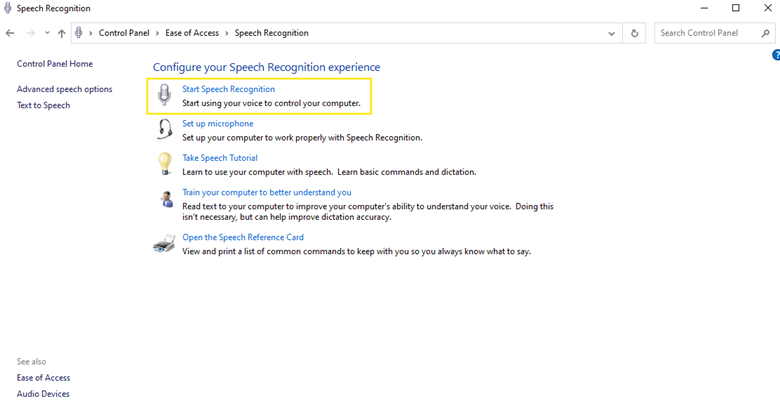This screenshot has height=408, width=780.
Task: Open the recent locations dropdown arrow
Action: point(47,33)
